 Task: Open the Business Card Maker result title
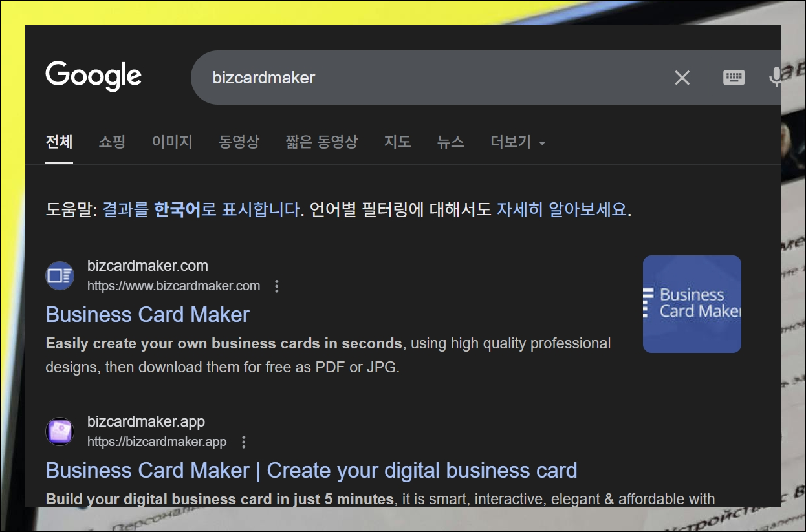coord(147,315)
